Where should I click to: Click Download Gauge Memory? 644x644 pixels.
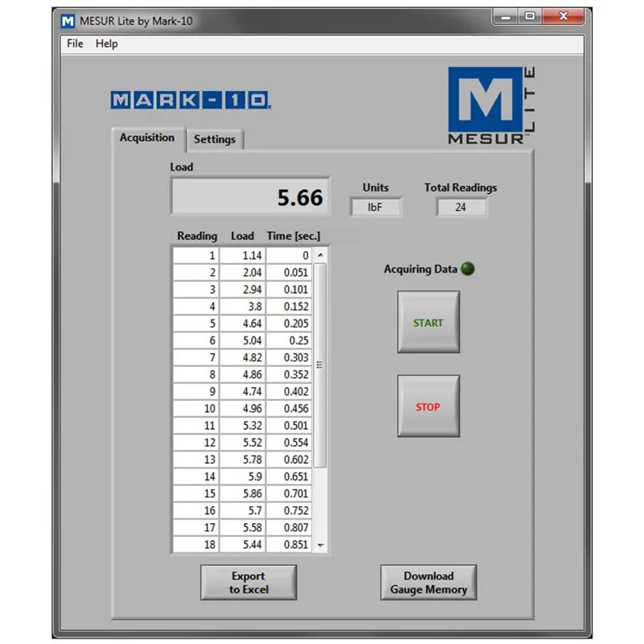click(427, 581)
